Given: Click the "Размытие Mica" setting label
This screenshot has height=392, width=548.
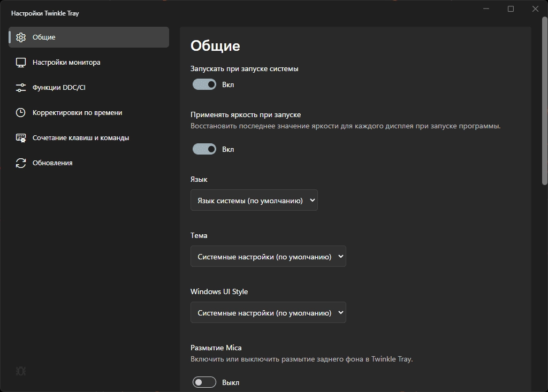Looking at the screenshot, I should tap(216, 348).
